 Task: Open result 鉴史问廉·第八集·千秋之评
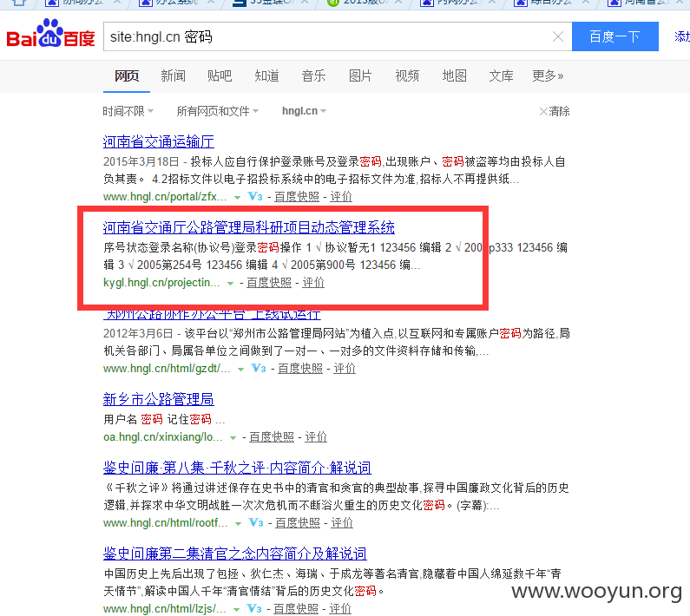pyautogui.click(x=237, y=468)
